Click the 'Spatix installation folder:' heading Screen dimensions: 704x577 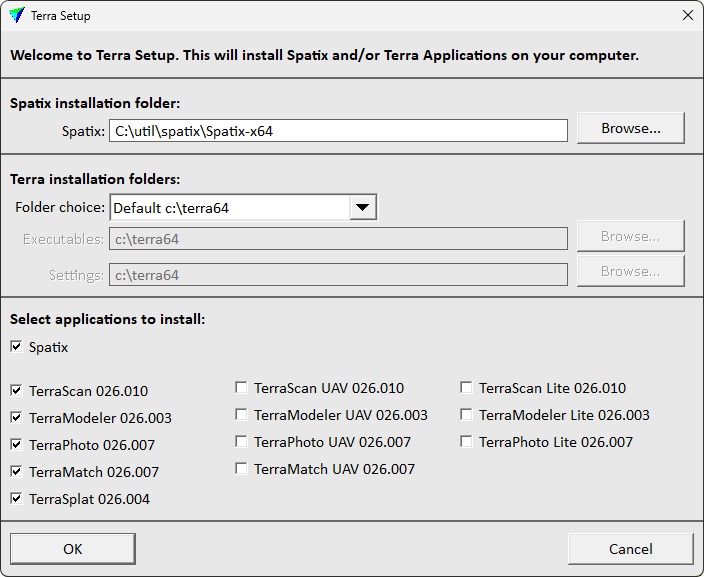click(95, 103)
